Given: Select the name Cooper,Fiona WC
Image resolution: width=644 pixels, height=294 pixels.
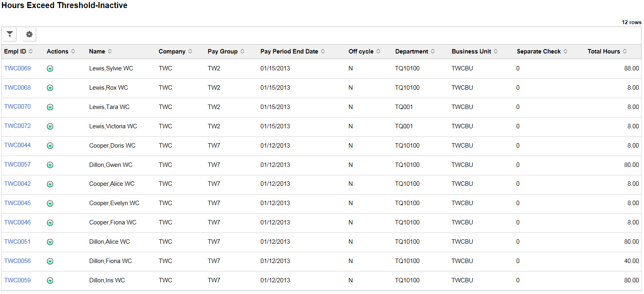Looking at the screenshot, I should (x=113, y=222).
